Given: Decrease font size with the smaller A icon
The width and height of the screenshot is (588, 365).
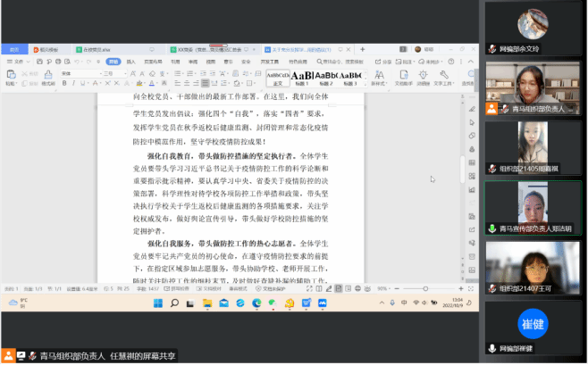Looking at the screenshot, I should tap(142, 73).
